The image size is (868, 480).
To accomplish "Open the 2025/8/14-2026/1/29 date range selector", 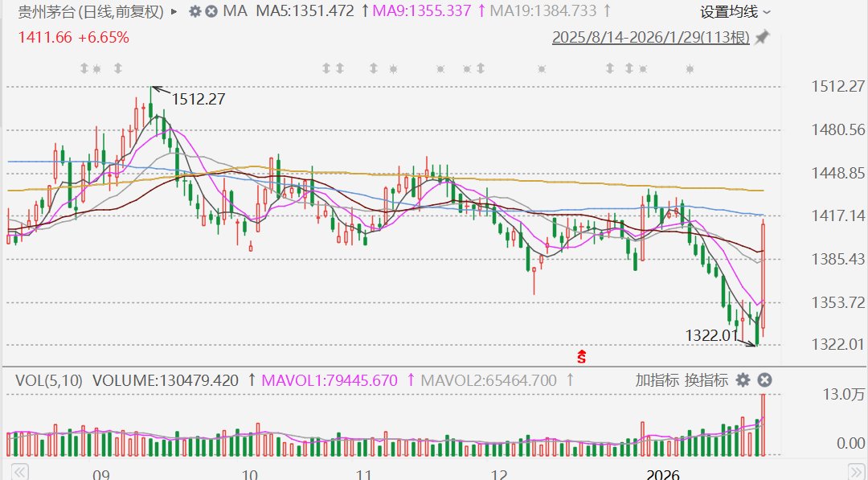I will point(650,37).
